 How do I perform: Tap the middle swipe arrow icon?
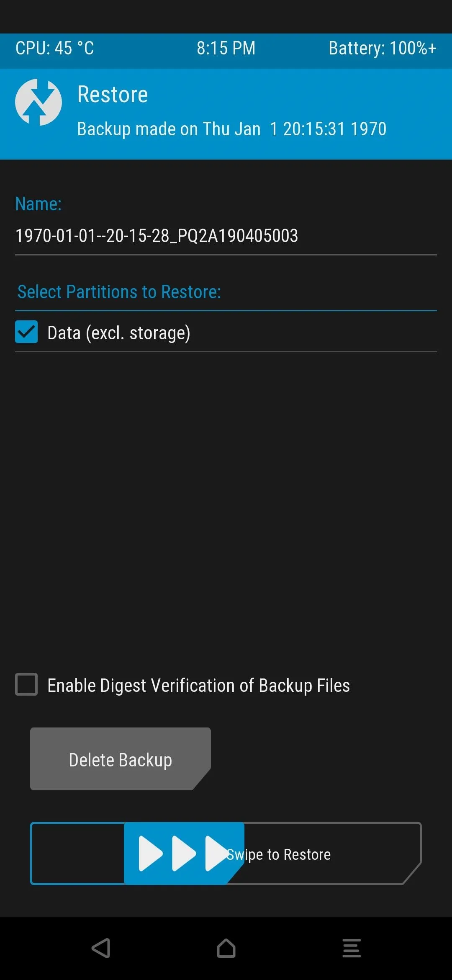(x=184, y=854)
